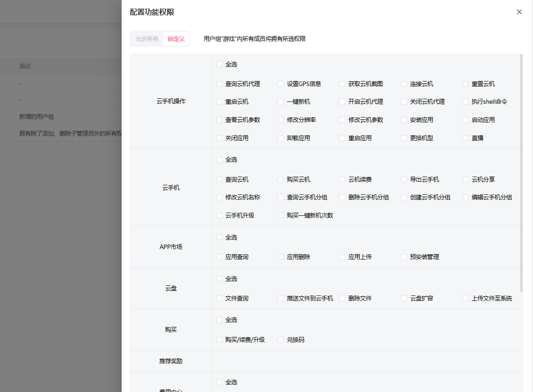Screen dimensions: 533x392
Task: Switch to the 允许所有 tab
Action: click(x=147, y=39)
